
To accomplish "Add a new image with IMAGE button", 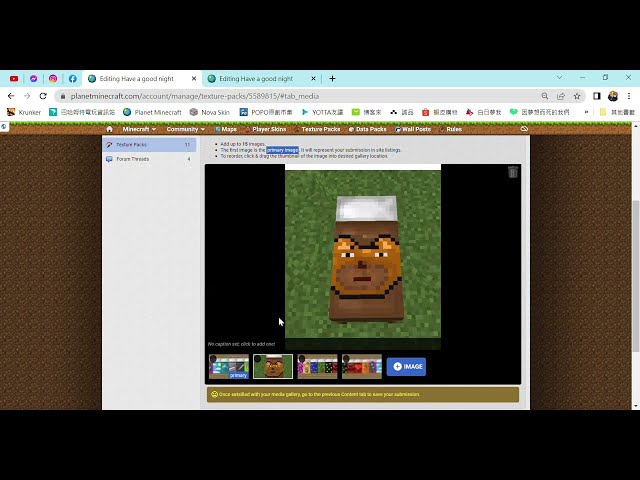I will pos(406,367).
